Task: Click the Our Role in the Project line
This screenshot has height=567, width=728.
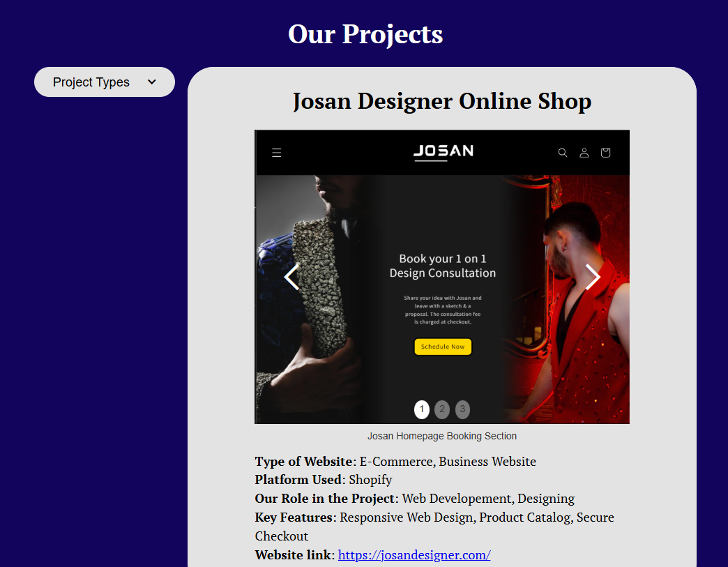Action: 415,498
